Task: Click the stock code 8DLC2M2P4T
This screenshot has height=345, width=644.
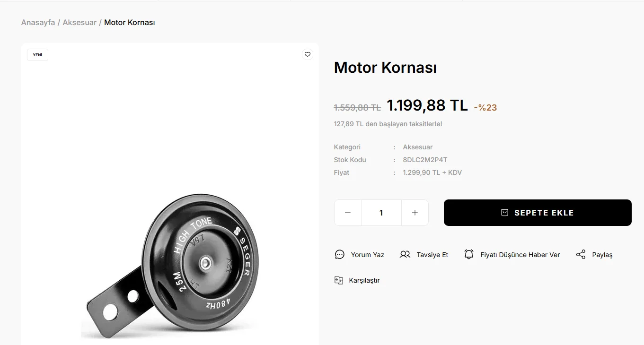Action: [425, 160]
